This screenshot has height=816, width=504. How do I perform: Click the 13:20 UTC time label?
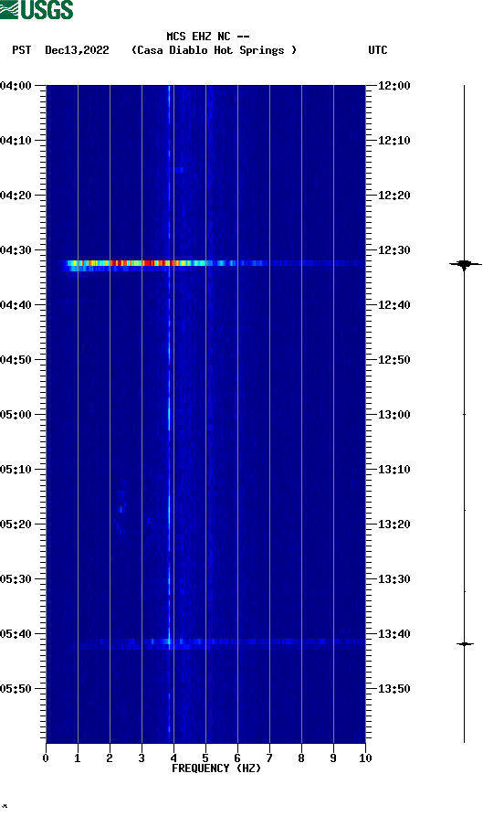pyautogui.click(x=394, y=525)
